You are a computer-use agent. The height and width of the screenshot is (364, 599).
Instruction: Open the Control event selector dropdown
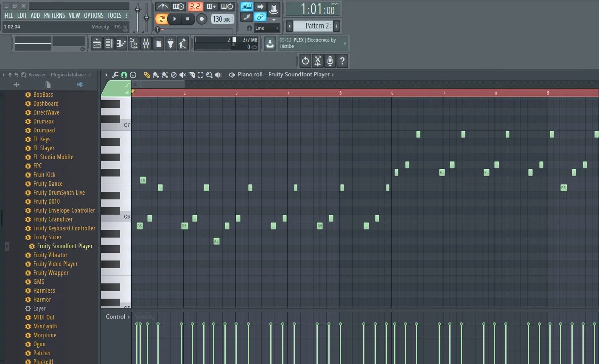click(118, 316)
